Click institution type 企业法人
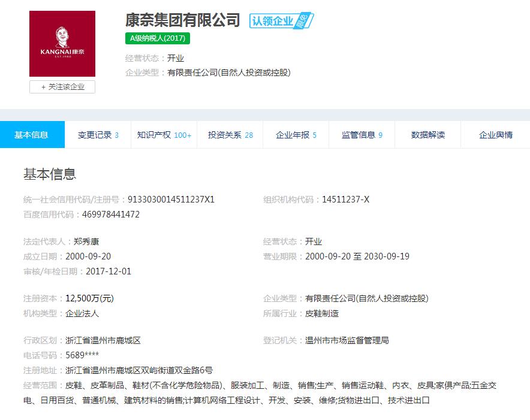The width and height of the screenshot is (530, 420). coord(82,313)
